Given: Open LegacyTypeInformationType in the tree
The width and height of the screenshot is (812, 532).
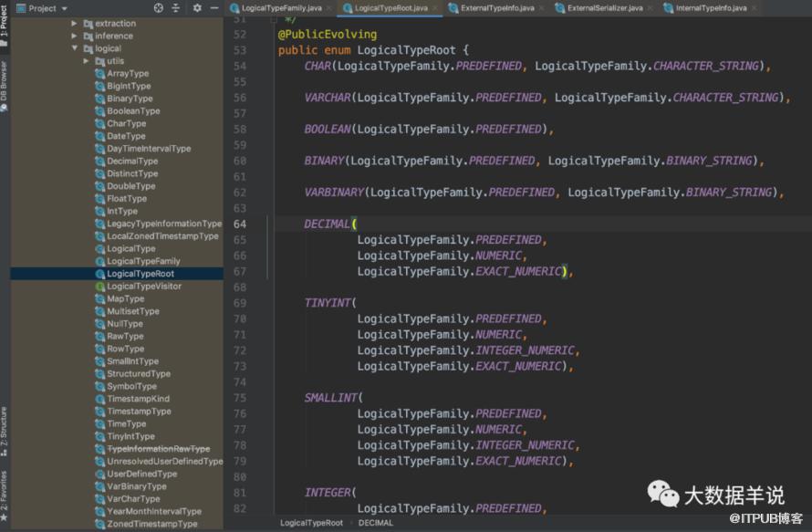Looking at the screenshot, I should (164, 224).
